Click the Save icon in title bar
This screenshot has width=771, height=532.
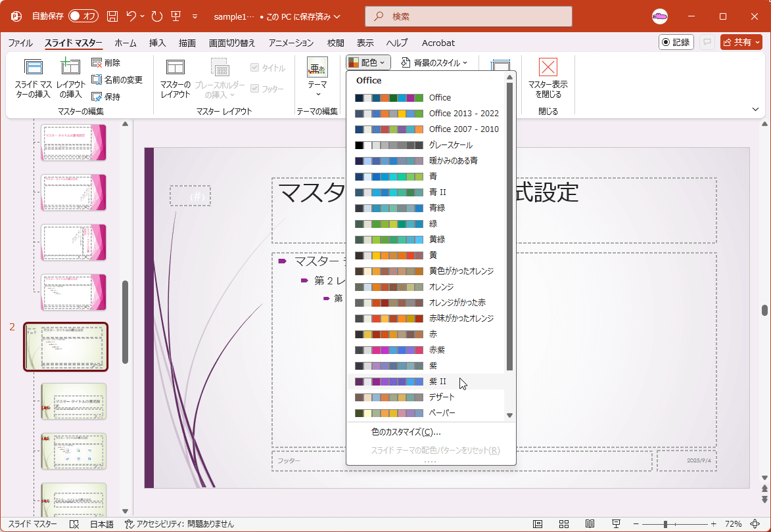click(x=112, y=16)
